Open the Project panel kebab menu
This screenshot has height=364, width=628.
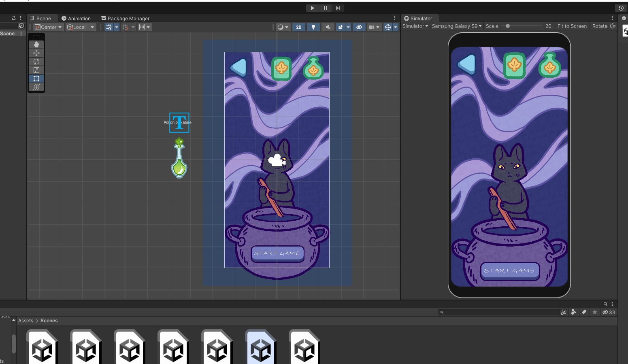[612, 304]
